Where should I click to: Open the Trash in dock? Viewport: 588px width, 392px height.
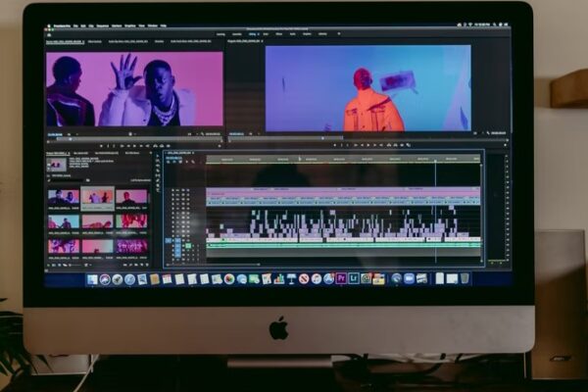pyautogui.click(x=465, y=278)
